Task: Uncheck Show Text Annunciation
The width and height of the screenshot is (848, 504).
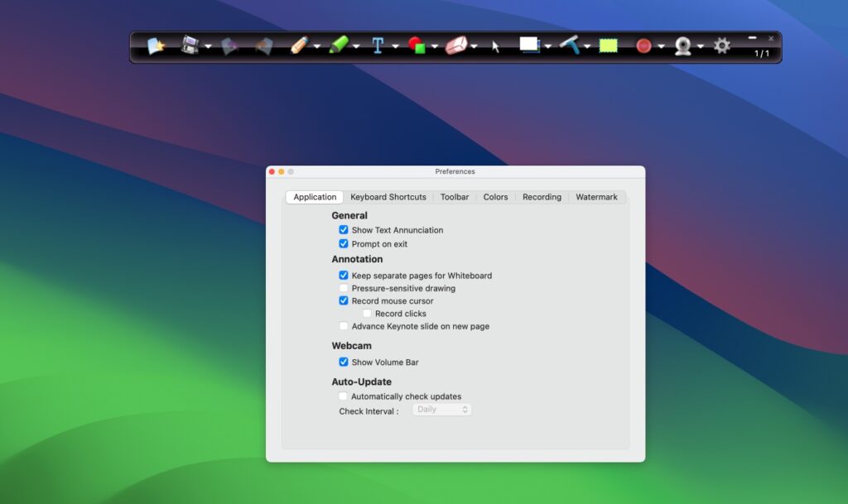Action: pyautogui.click(x=344, y=230)
